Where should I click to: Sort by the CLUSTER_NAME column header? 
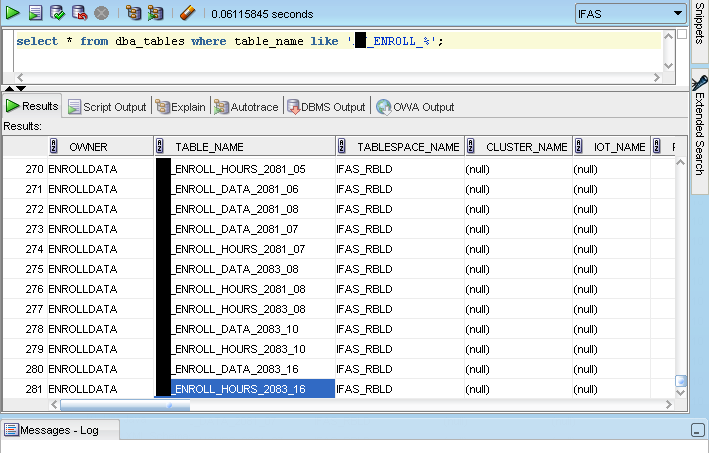[x=519, y=147]
